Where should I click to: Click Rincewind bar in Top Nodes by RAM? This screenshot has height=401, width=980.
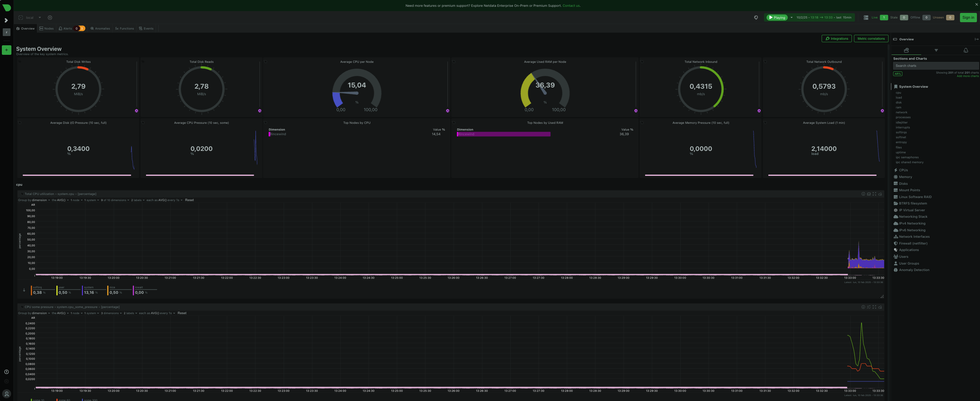(503, 134)
